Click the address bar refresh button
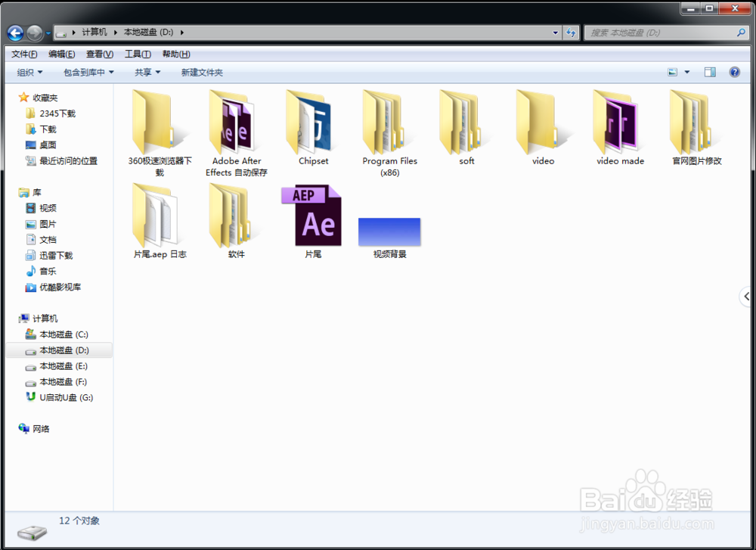Screen dimensions: 756x550 point(571,33)
